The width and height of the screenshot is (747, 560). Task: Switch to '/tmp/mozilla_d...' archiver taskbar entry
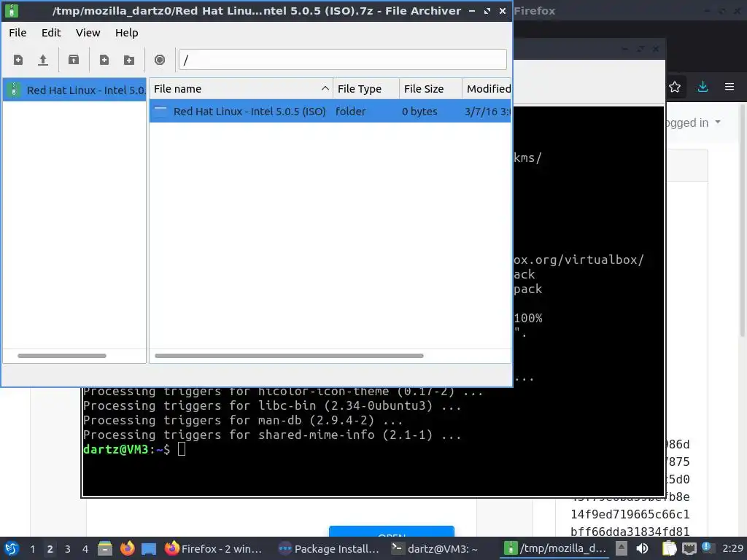555,549
